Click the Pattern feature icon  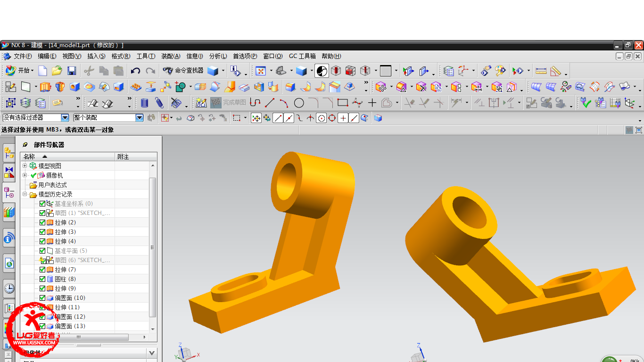[x=136, y=87]
